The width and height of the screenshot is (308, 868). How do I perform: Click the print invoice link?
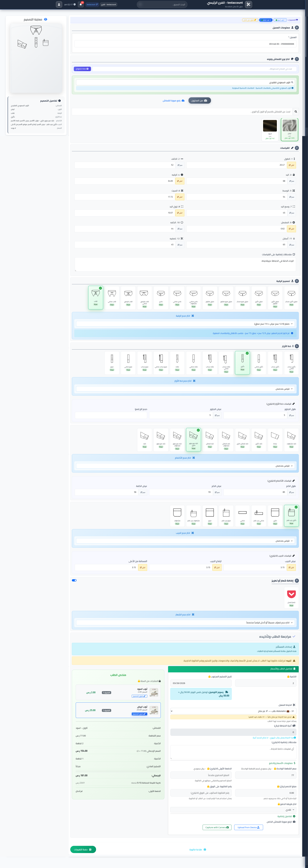pos(198,850)
